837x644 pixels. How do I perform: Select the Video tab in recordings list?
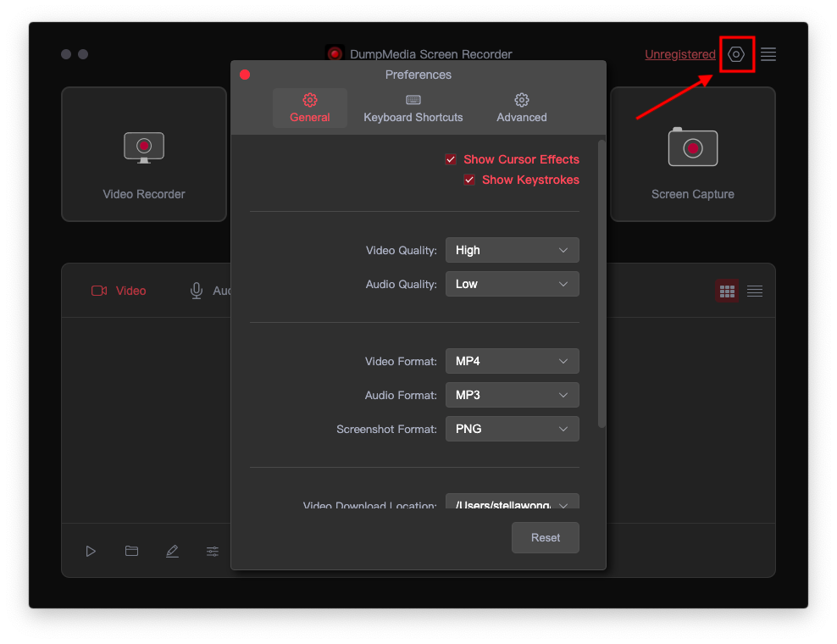coord(119,291)
